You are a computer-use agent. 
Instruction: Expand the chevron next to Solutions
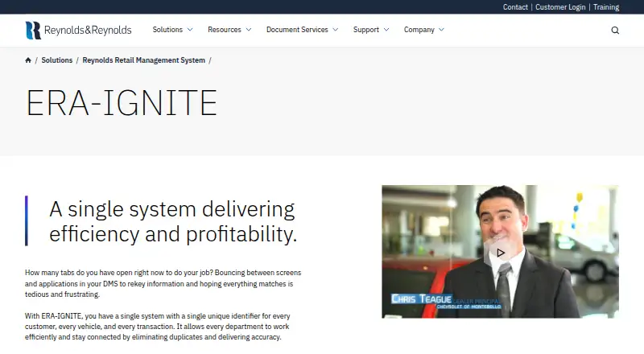point(190,30)
